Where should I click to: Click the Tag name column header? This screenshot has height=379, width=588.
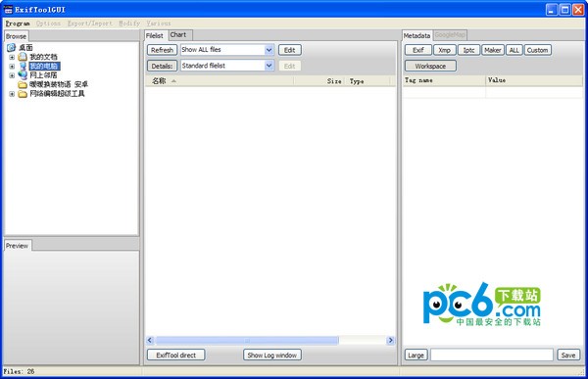coord(444,80)
